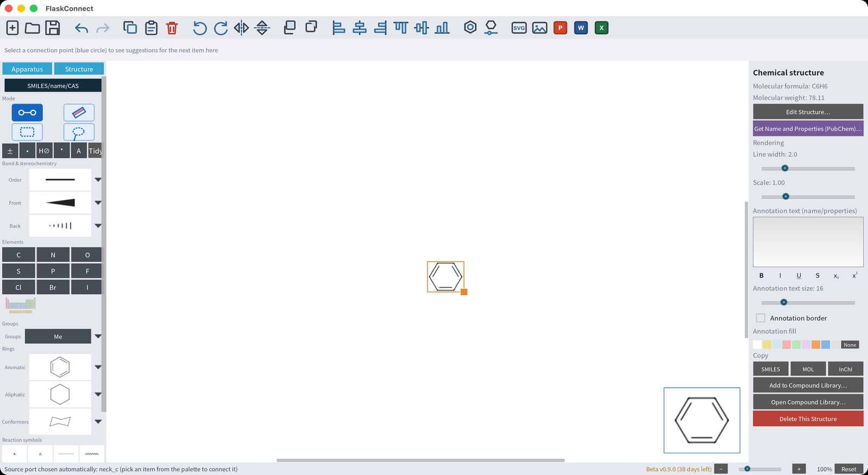Viewport: 868px width, 475px height.
Task: Adjust the Scale slider
Action: coord(808,197)
